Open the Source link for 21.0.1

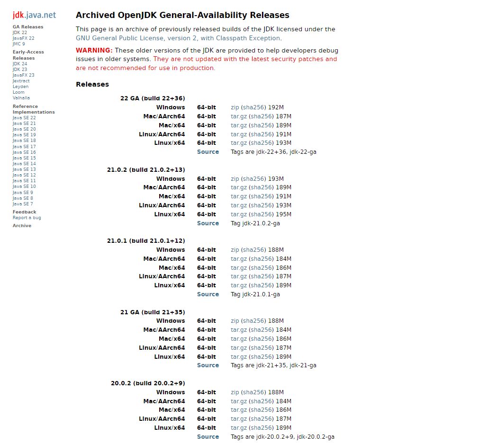click(x=208, y=294)
